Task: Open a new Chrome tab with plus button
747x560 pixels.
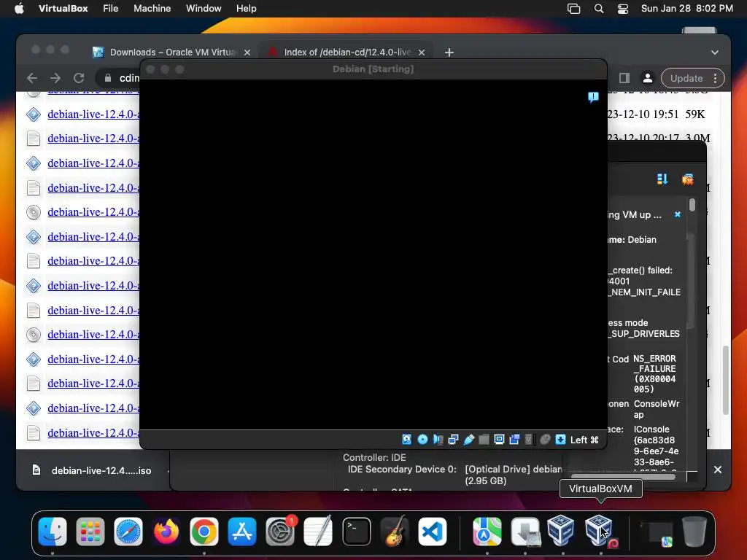Action: (449, 52)
